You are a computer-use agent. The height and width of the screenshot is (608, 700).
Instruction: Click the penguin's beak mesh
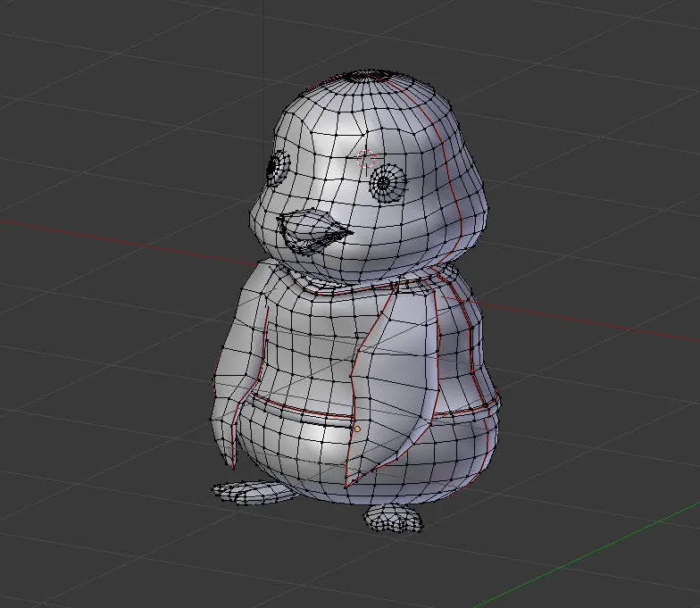click(x=314, y=232)
